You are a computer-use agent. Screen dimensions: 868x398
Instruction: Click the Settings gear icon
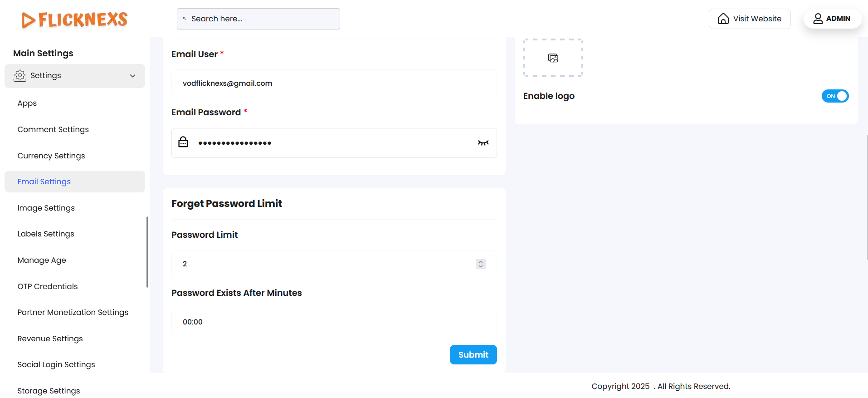20,76
